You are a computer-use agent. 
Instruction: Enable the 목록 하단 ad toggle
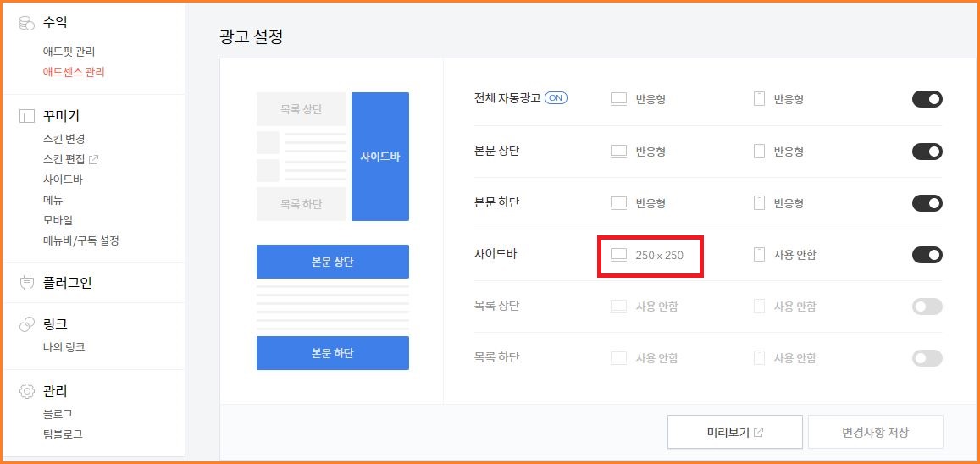(927, 358)
